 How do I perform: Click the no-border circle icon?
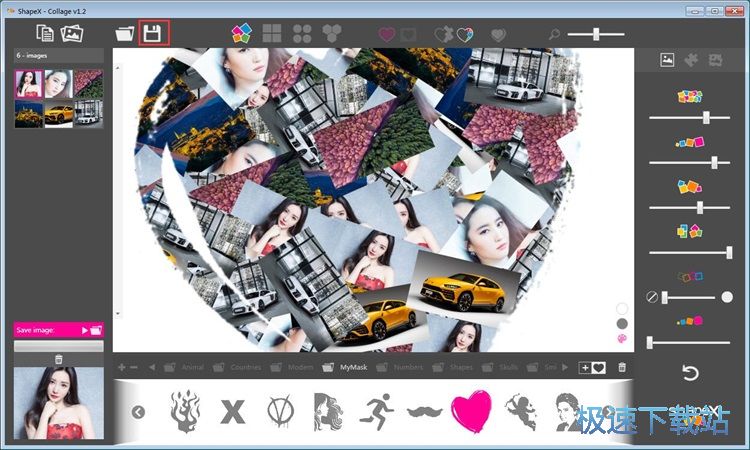[x=651, y=297]
